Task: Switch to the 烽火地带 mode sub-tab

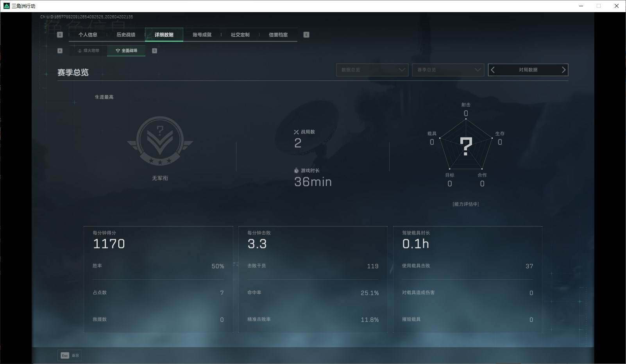Action: coord(88,51)
